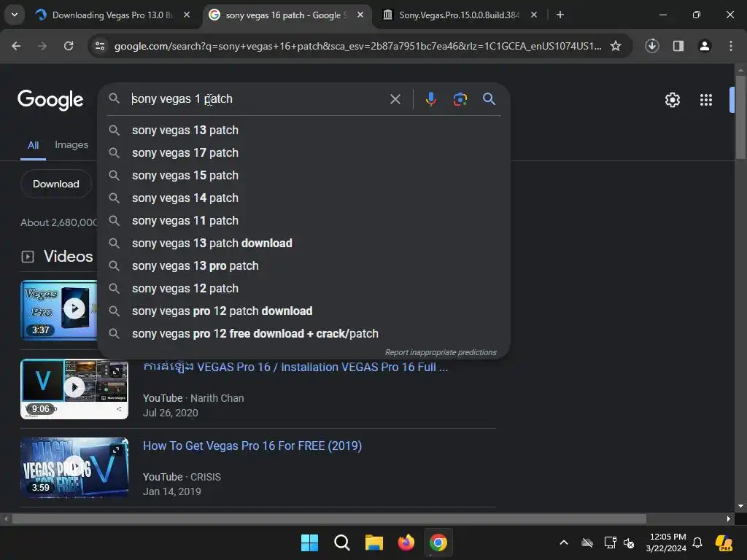Image resolution: width=747 pixels, height=560 pixels.
Task: Play the Vegas Pro 3:37 video thumbnail
Action: (59, 310)
